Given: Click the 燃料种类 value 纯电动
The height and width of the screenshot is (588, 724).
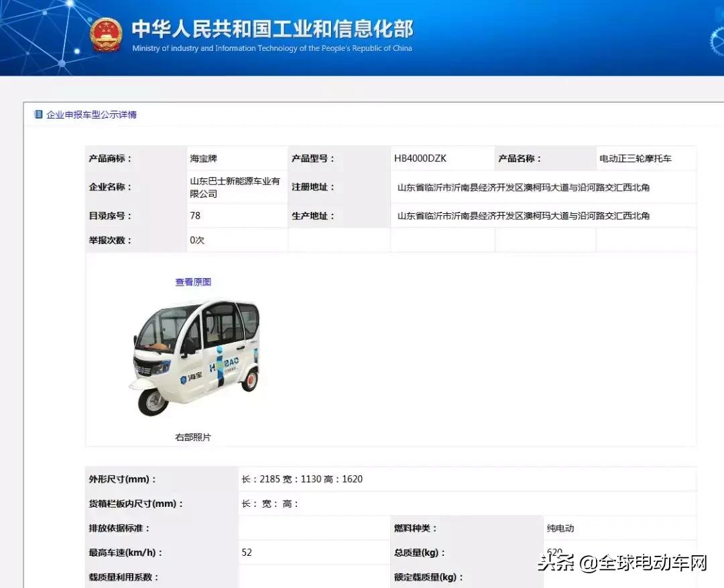Looking at the screenshot, I should [x=560, y=528].
